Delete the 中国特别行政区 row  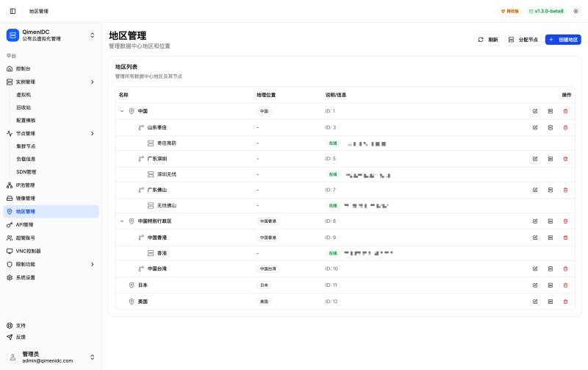click(565, 221)
